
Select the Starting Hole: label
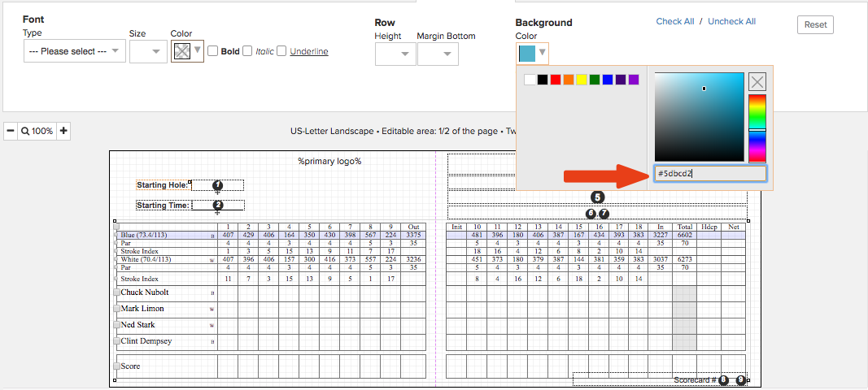click(164, 184)
